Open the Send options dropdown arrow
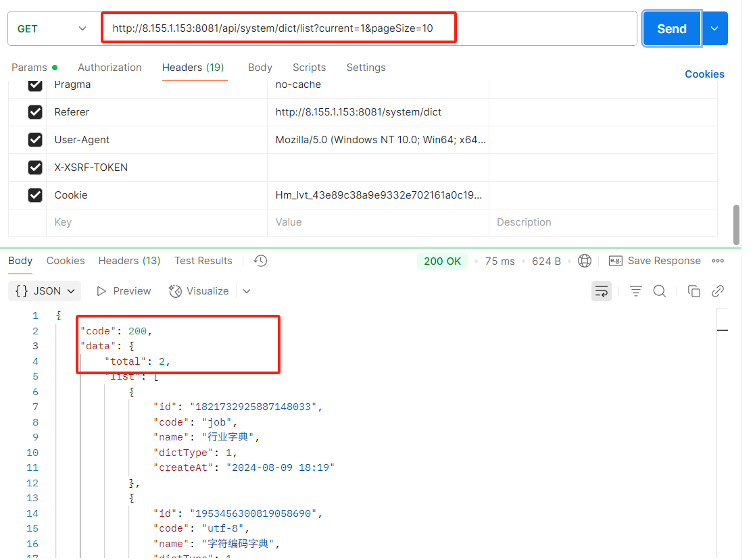 pyautogui.click(x=714, y=29)
